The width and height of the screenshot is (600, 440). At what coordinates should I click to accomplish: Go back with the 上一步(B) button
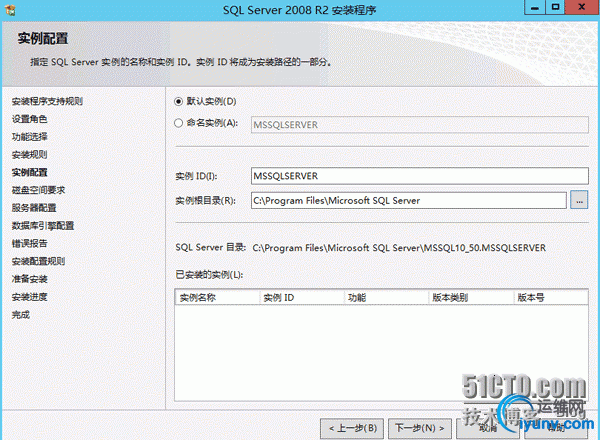pyautogui.click(x=352, y=428)
